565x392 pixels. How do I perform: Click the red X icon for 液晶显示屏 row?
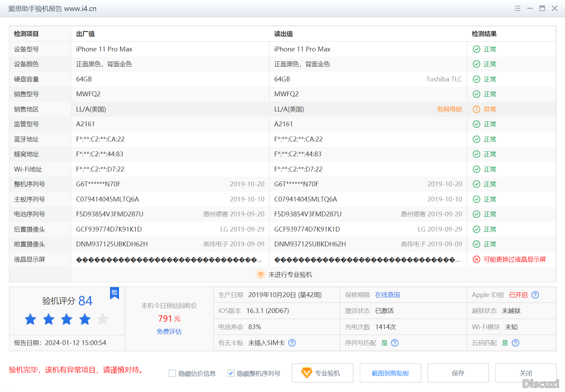click(476, 259)
